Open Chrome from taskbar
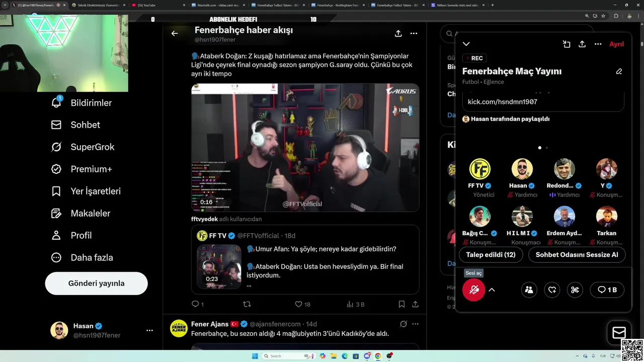This screenshot has height=362, width=644. 378,356
